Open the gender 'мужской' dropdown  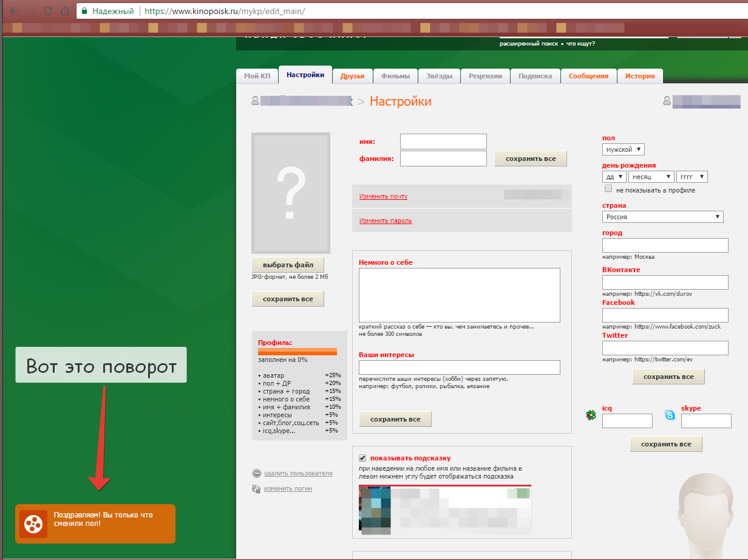click(x=623, y=149)
